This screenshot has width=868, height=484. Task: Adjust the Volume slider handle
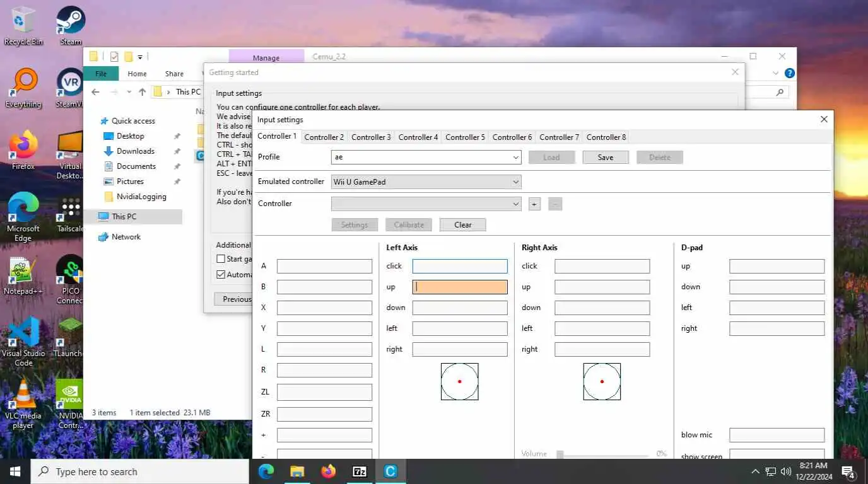[560, 454]
